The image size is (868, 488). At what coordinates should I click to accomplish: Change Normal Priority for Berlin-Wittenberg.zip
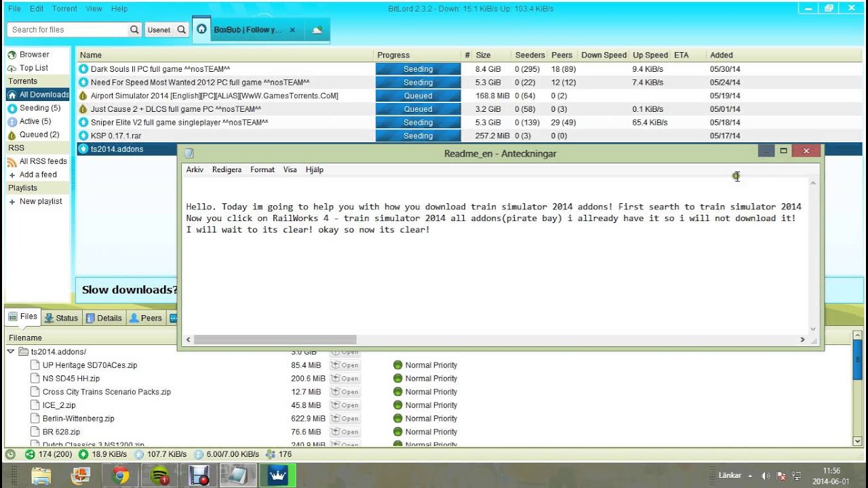pos(425,418)
